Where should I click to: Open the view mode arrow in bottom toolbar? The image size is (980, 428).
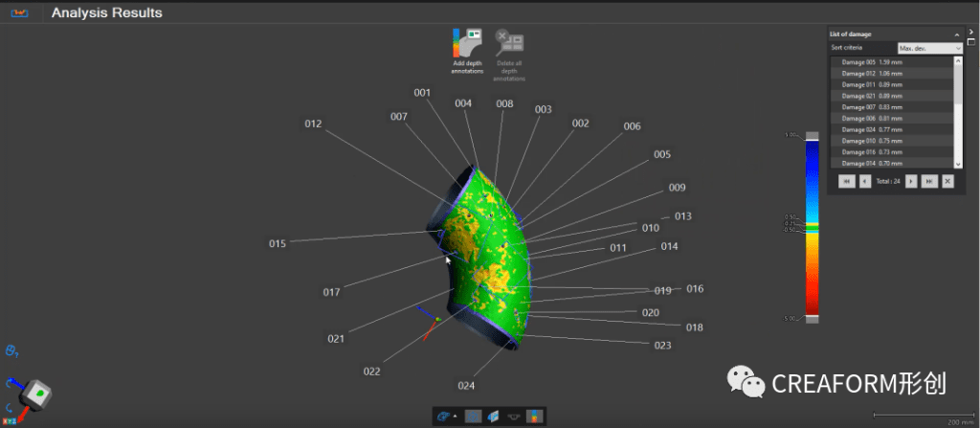click(454, 416)
